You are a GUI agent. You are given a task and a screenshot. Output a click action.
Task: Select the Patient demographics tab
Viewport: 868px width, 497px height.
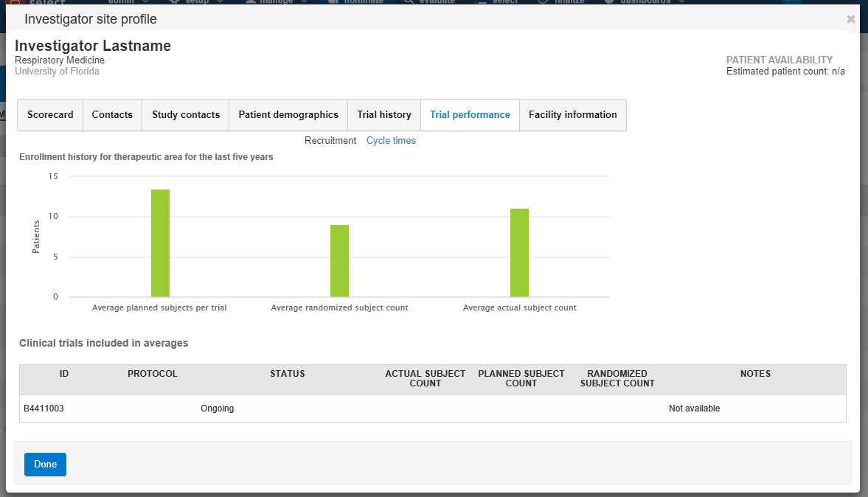tap(288, 114)
